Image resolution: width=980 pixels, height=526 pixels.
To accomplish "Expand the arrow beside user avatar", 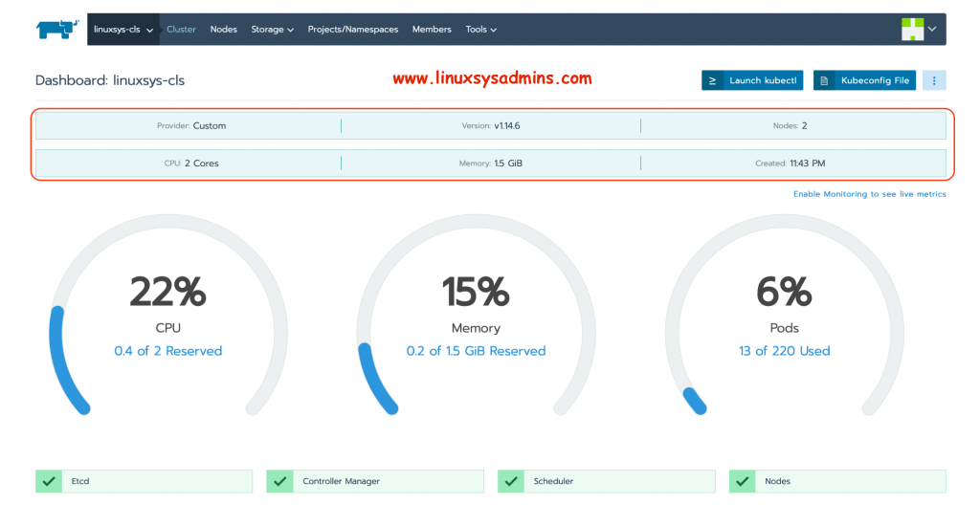I will [x=932, y=29].
